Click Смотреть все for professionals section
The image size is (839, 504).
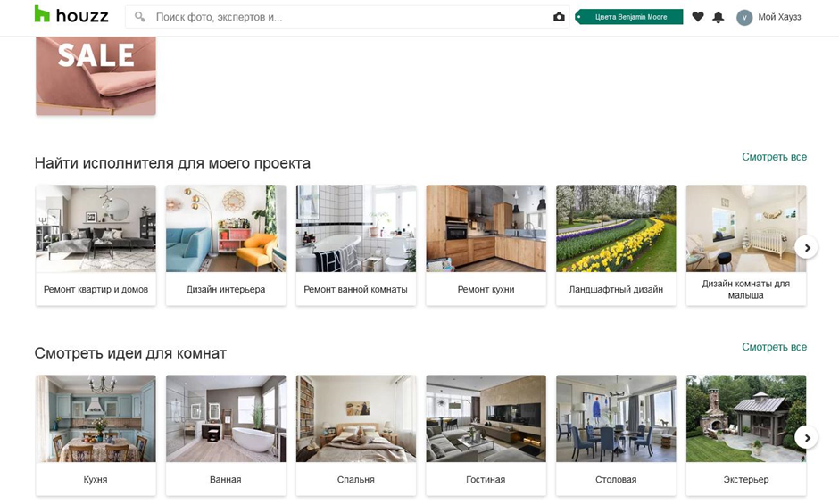tap(774, 157)
